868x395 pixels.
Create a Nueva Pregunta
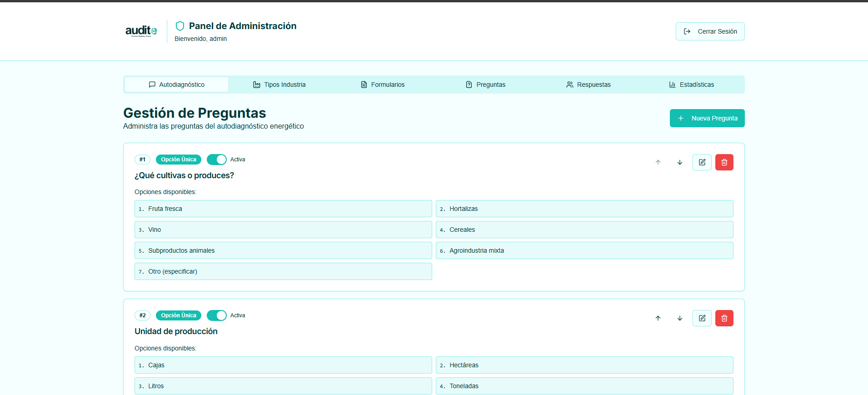tap(707, 118)
